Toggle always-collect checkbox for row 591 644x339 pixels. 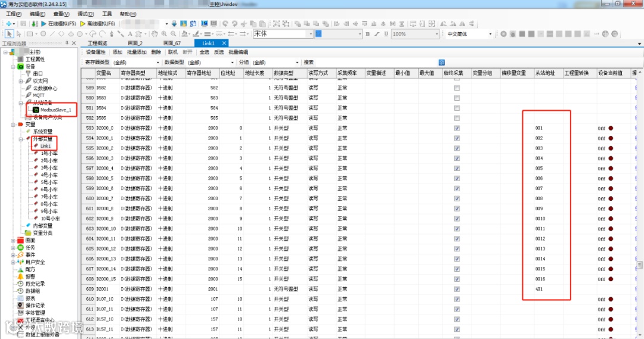pos(457,108)
